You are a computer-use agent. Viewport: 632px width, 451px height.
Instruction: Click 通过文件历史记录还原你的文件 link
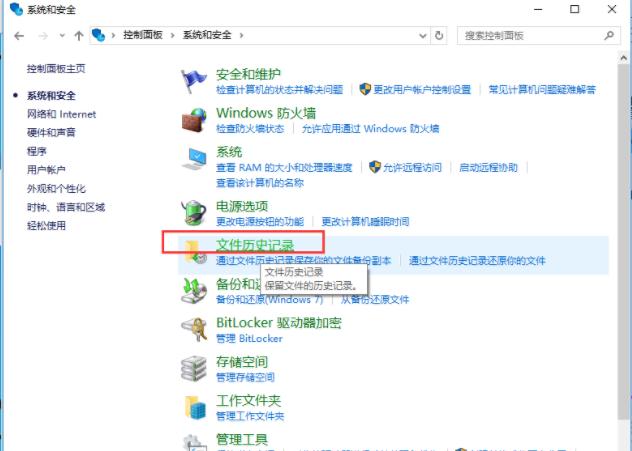477,261
